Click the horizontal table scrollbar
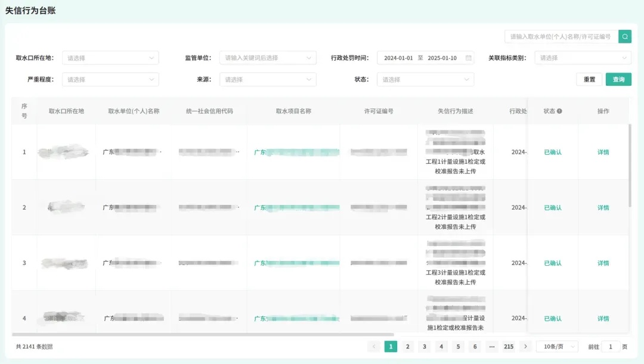The height and width of the screenshot is (364, 644). click(203, 334)
